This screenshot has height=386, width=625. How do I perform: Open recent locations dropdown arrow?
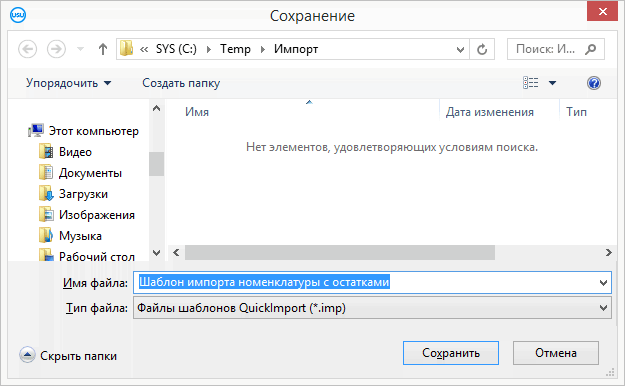click(x=81, y=49)
